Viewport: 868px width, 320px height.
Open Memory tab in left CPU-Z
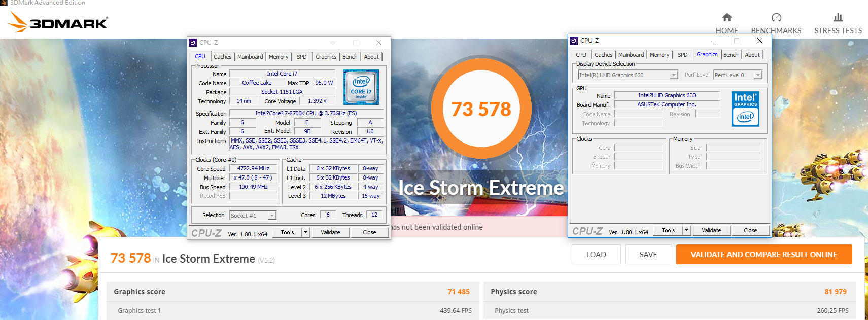279,57
